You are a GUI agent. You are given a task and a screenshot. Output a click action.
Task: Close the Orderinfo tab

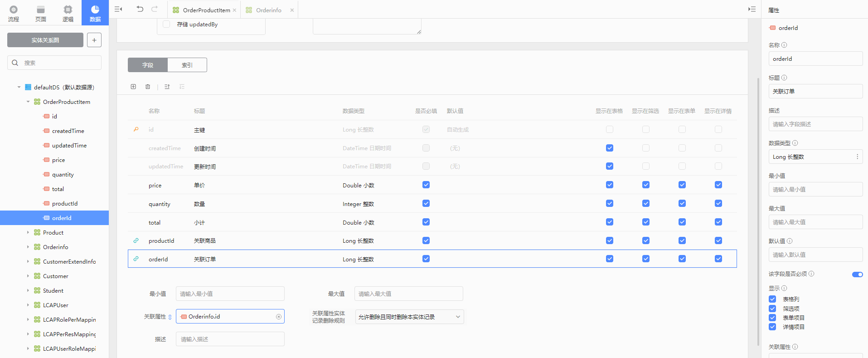(292, 10)
